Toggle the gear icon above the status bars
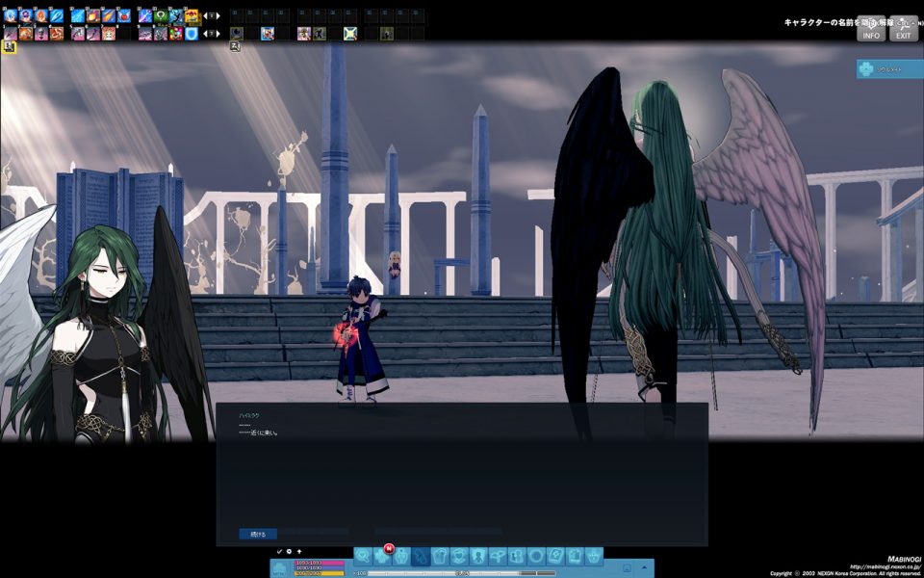The width and height of the screenshot is (924, 578). [289, 552]
